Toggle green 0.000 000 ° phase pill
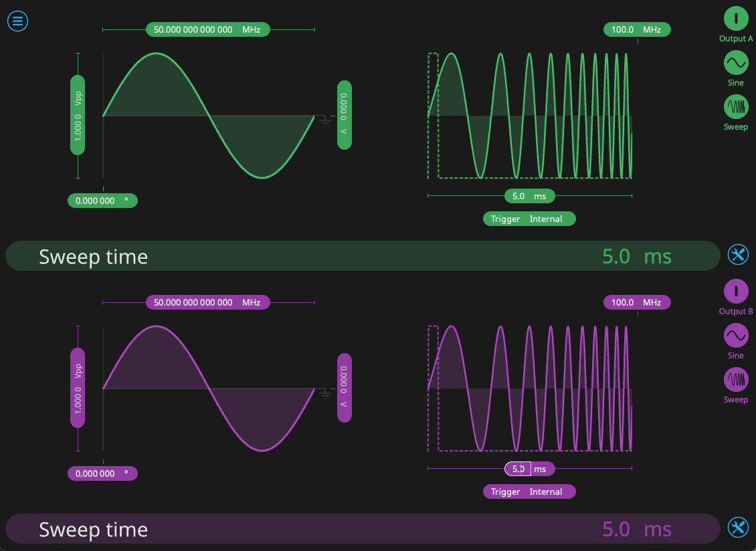Image resolution: width=756 pixels, height=551 pixels. coord(102,201)
